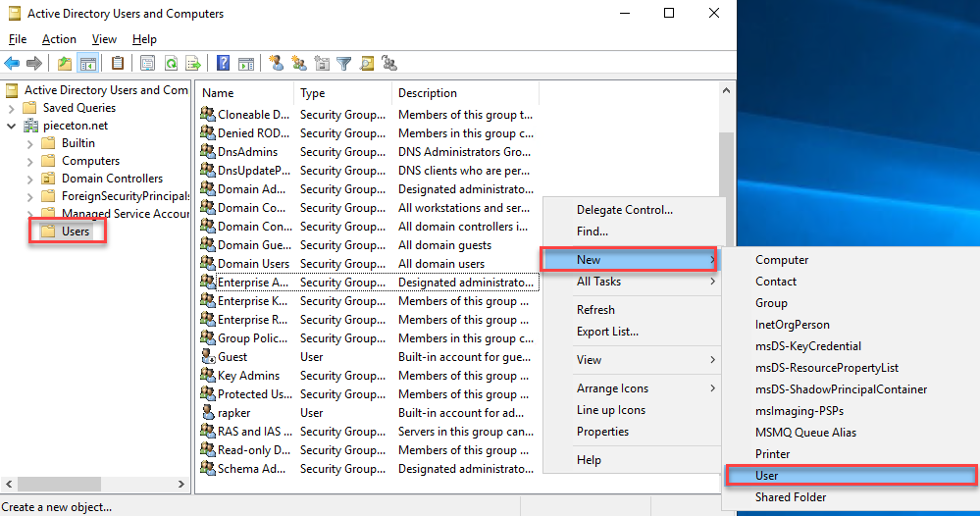
Task: Click the Export List toolbar icon
Action: coord(193,63)
